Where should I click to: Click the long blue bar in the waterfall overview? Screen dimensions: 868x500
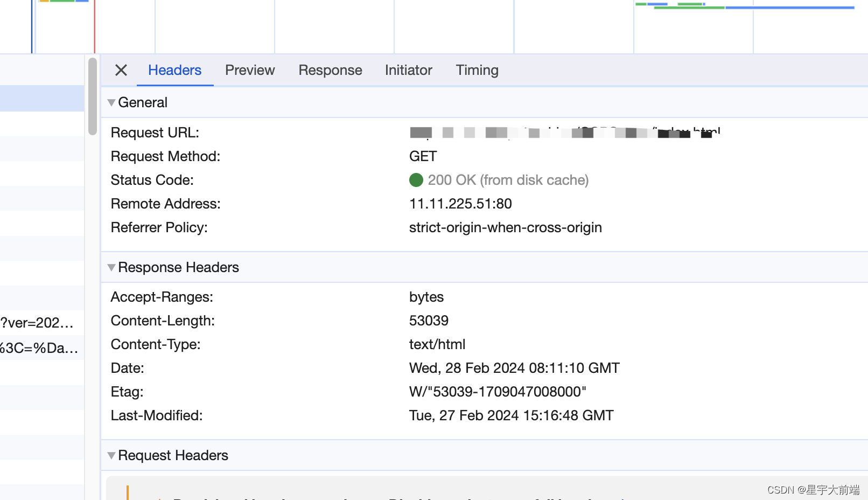(790, 8)
